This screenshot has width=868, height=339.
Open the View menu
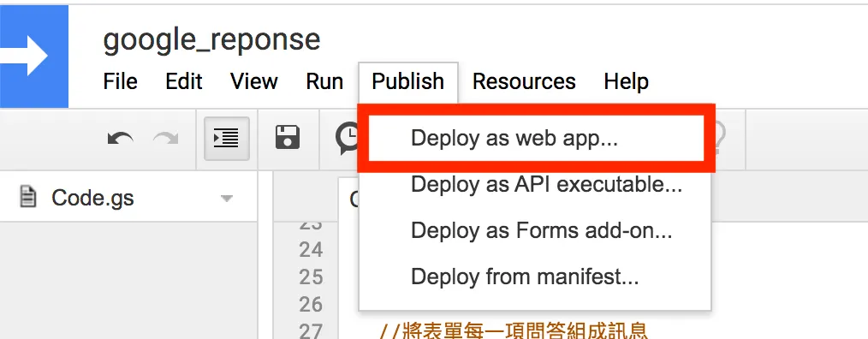coord(254,81)
